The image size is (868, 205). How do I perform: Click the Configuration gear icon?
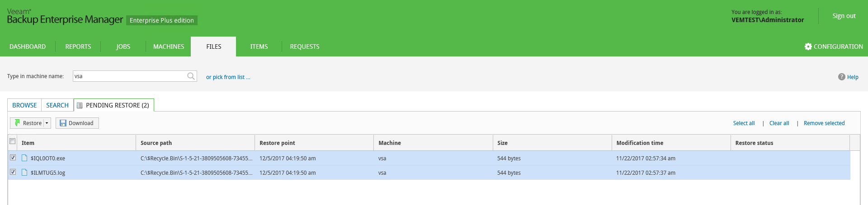(x=808, y=47)
